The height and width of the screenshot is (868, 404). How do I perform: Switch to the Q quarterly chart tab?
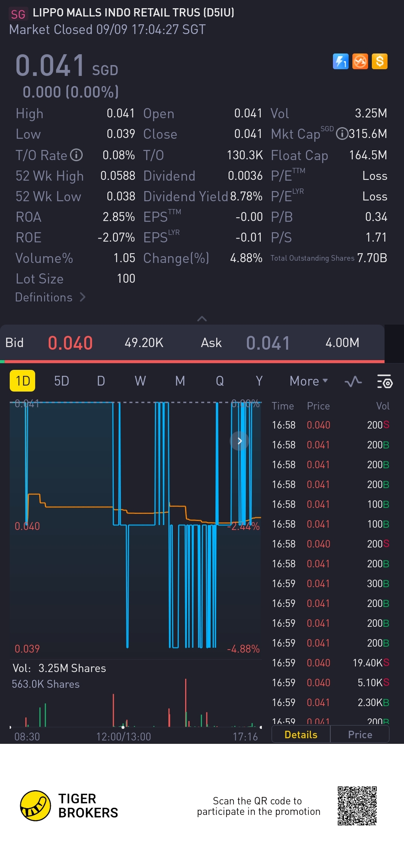coord(220,381)
